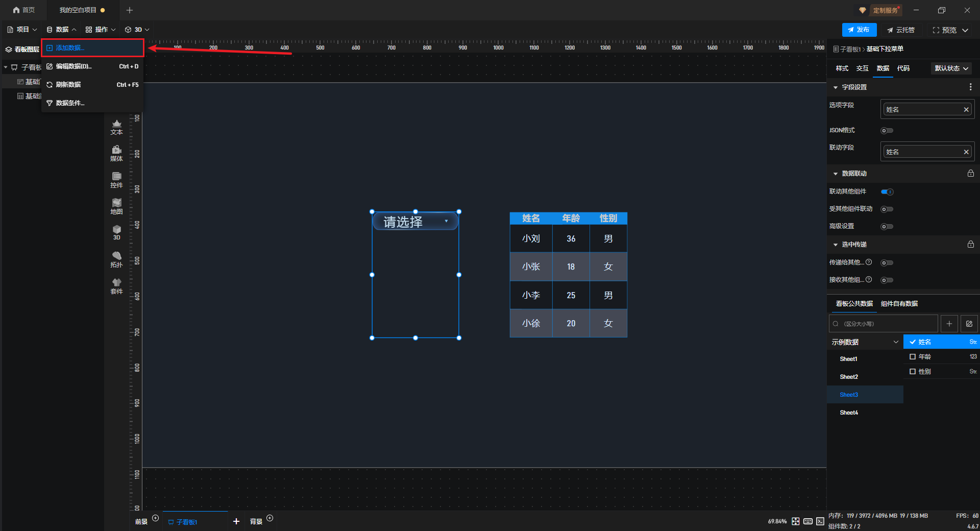Open the 媒体 media component icon
This screenshot has width=980, height=531.
point(116,153)
